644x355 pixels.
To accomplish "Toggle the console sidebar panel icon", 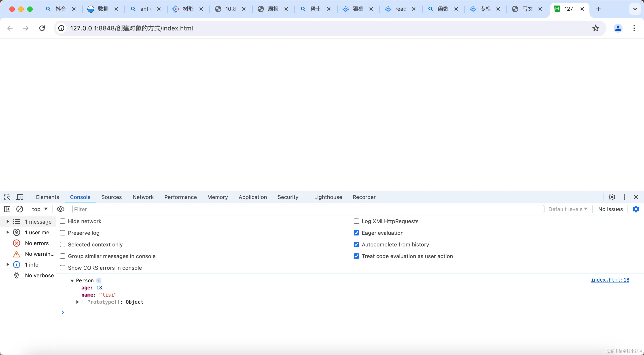I will click(x=7, y=209).
